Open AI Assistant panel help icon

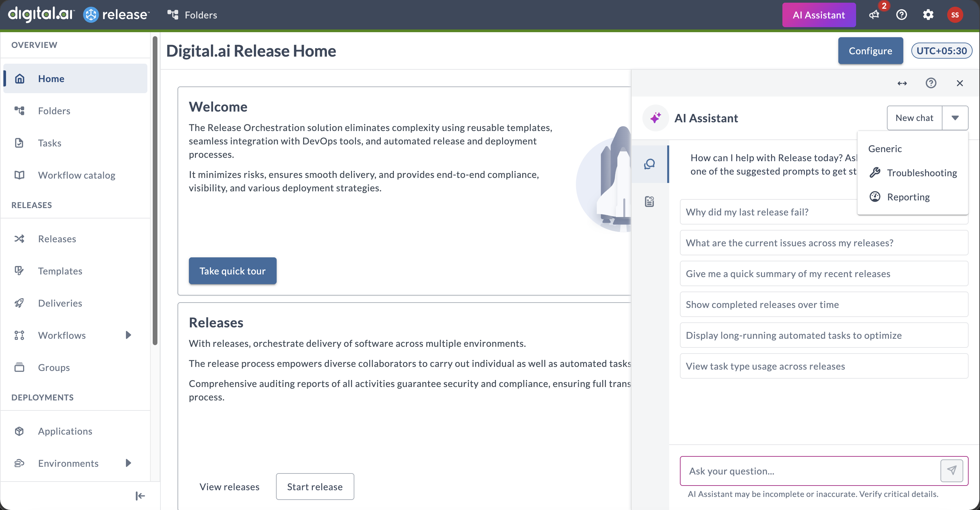point(931,83)
